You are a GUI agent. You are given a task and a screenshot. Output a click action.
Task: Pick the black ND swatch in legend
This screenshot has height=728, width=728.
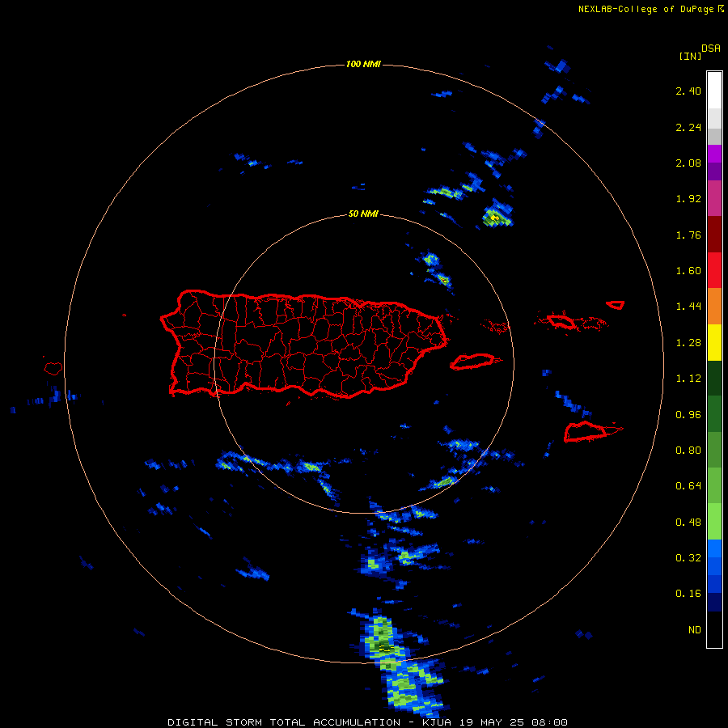(714, 629)
